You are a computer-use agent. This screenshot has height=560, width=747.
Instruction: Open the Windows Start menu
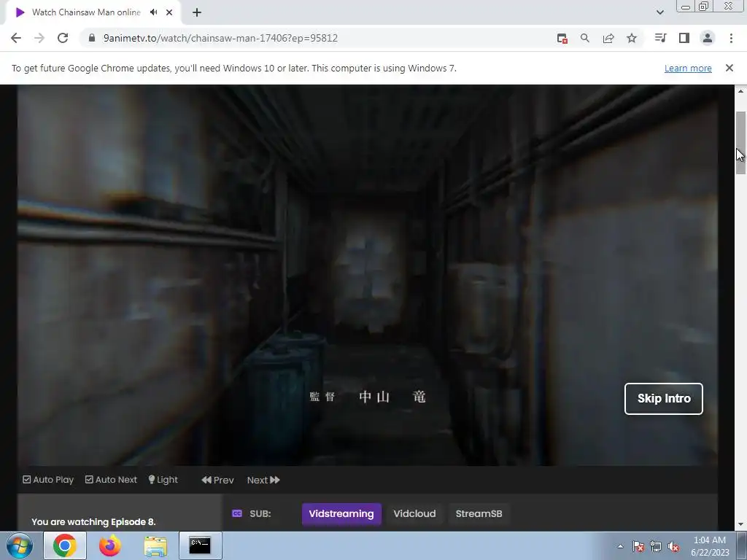tap(20, 545)
